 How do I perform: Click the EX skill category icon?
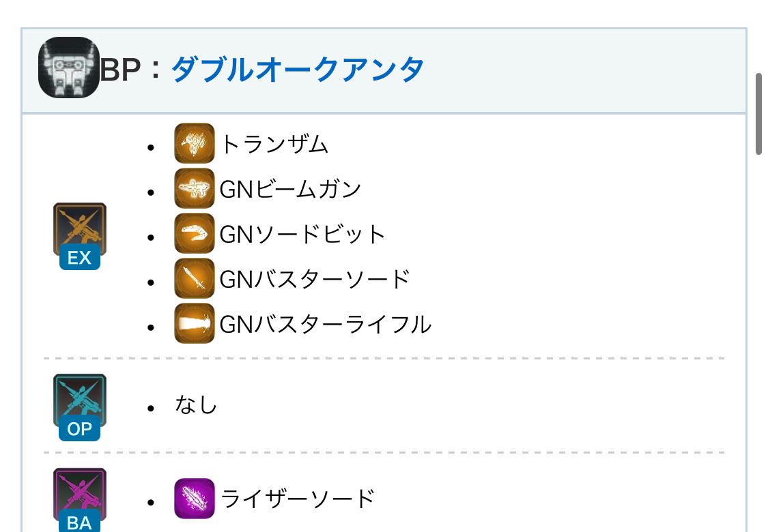click(x=80, y=236)
